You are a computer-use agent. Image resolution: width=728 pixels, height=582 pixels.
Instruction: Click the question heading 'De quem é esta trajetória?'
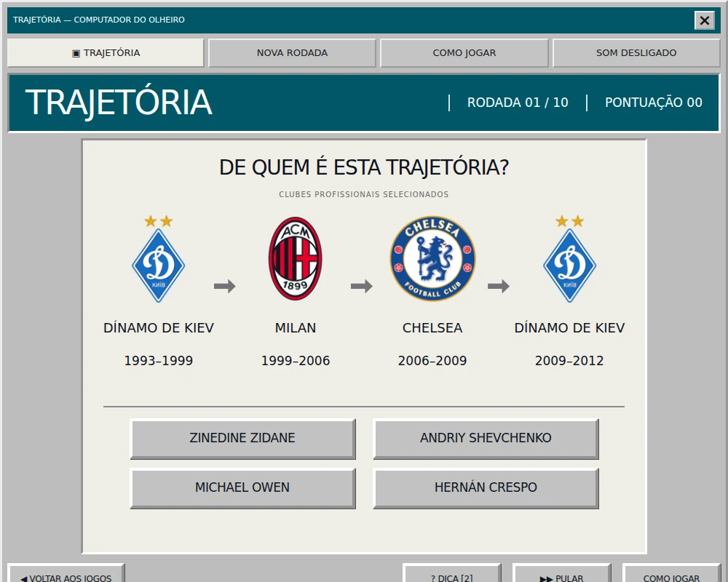[x=364, y=167]
